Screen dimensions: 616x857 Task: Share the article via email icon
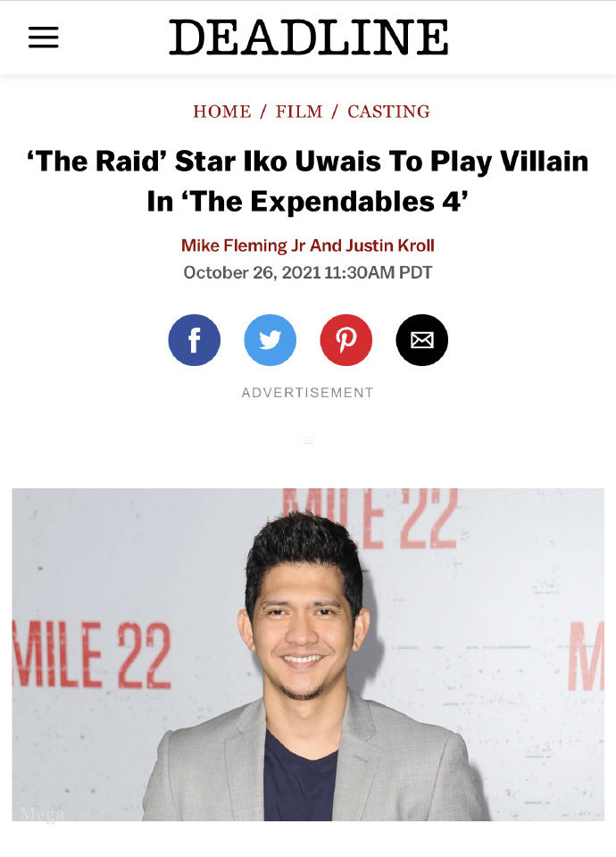(422, 340)
